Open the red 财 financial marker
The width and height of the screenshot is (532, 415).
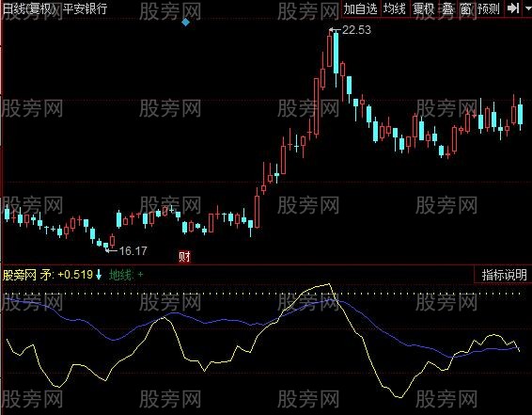click(x=184, y=256)
